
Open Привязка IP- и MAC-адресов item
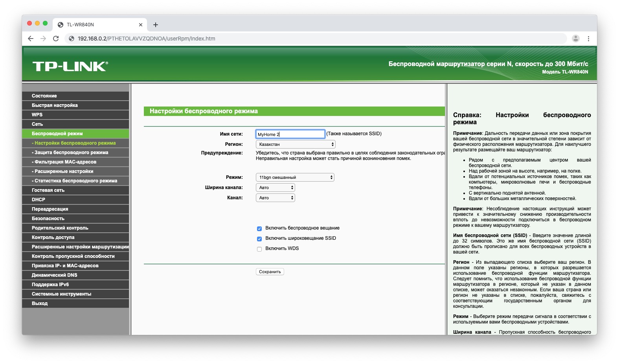[75, 266]
